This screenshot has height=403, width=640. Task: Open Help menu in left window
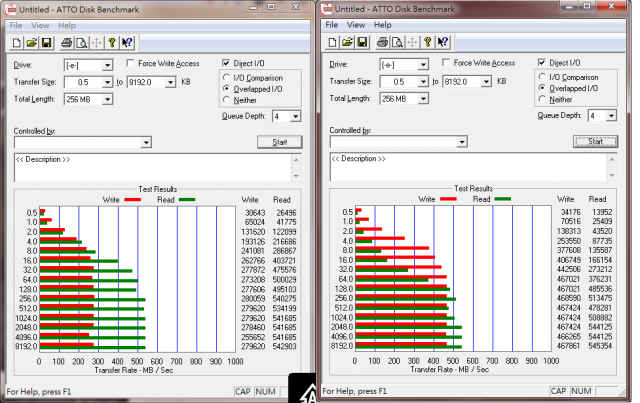[67, 25]
